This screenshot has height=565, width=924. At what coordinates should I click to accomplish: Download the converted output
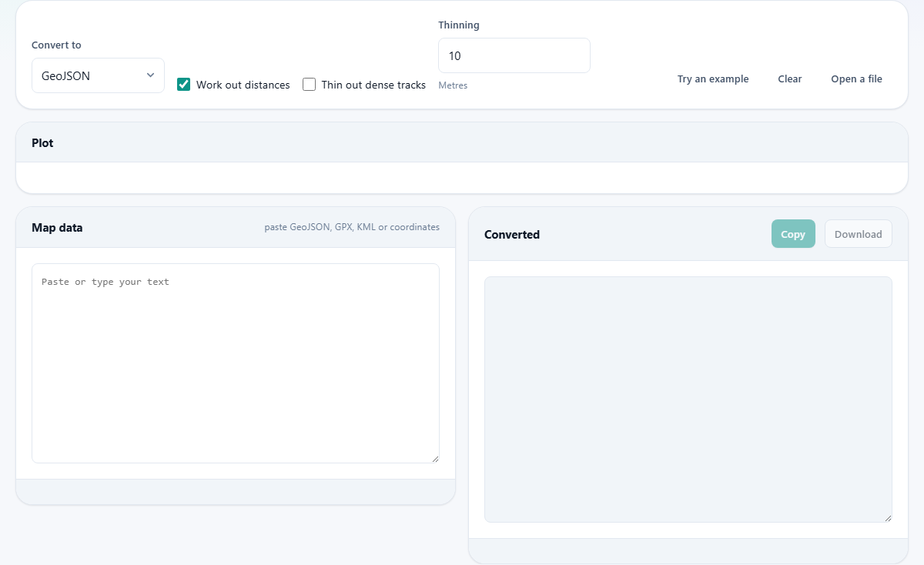(x=859, y=234)
